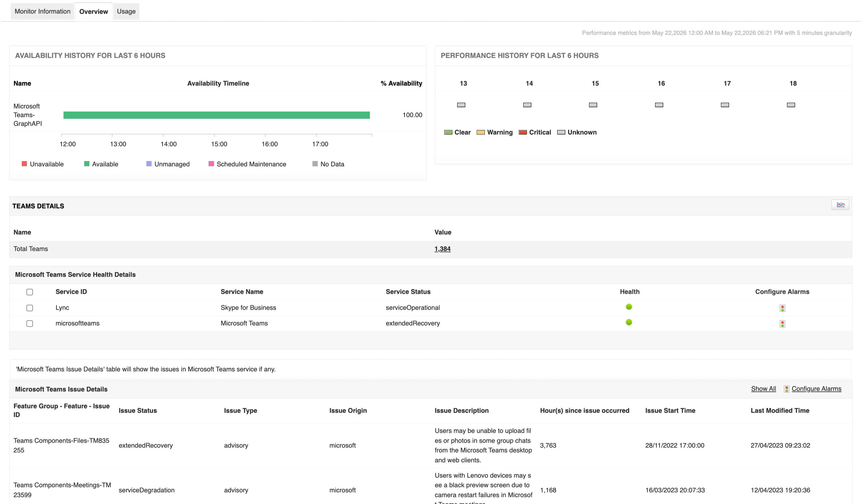
Task: Click the Issue Origin column header
Action: tap(348, 410)
